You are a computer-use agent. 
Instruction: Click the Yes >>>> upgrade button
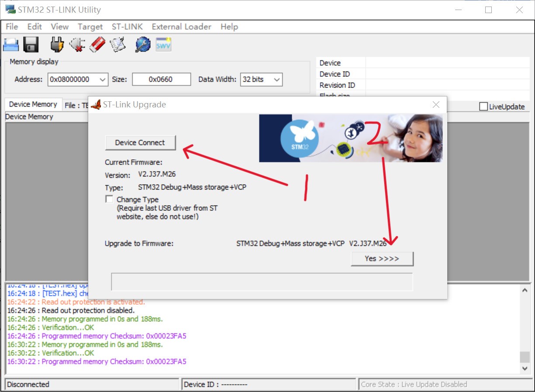point(382,258)
